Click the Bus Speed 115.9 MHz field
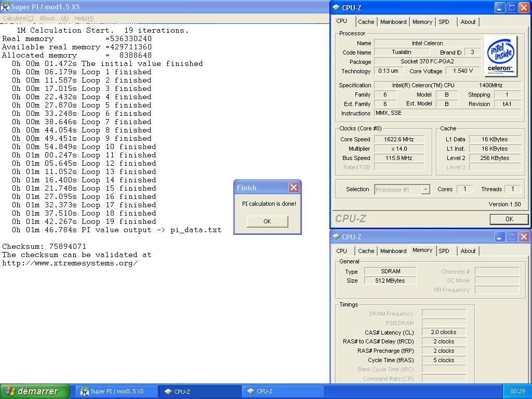532x399 pixels. click(399, 158)
